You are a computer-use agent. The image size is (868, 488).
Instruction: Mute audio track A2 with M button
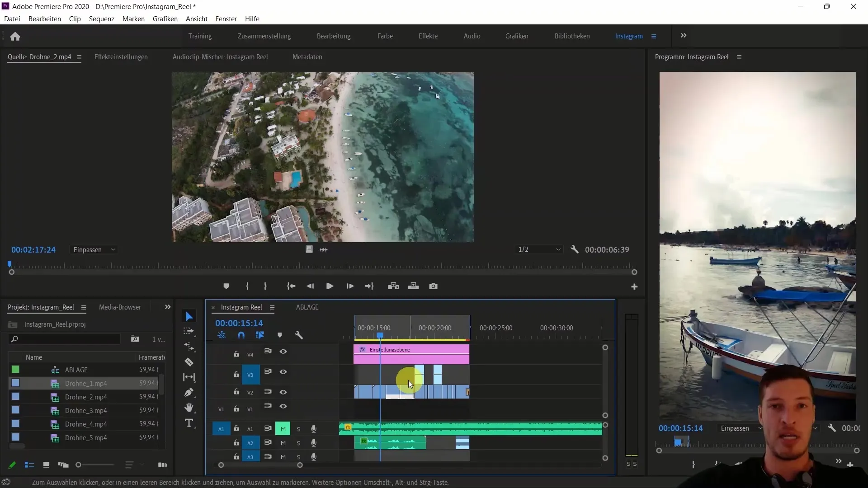[283, 443]
